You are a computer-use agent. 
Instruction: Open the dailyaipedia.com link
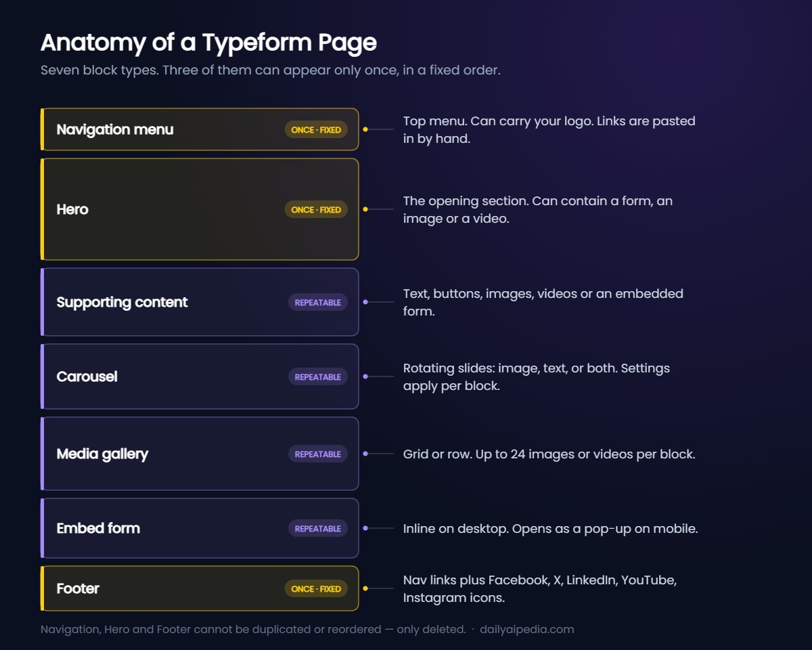click(527, 630)
